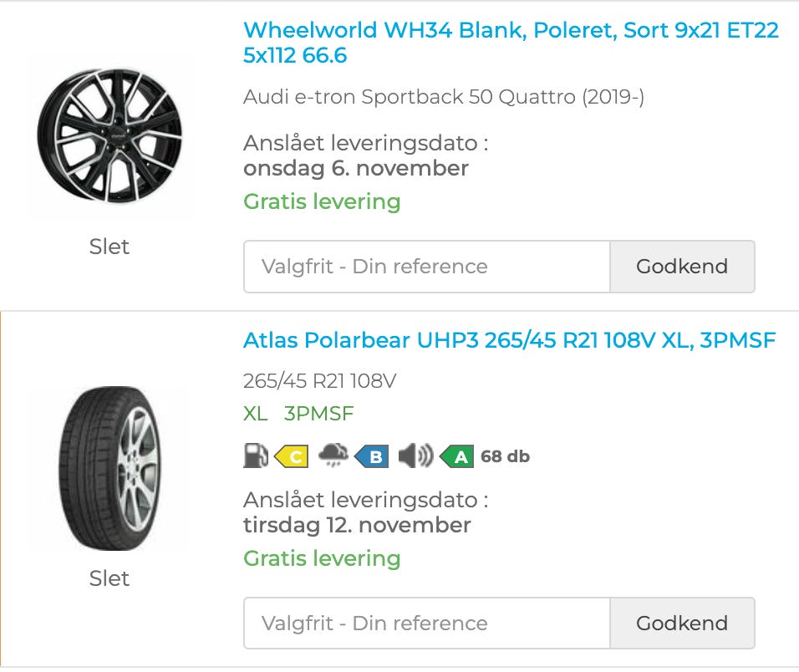Screen dimensions: 799x672
Task: Click the 68 db noise value
Action: pos(505,456)
